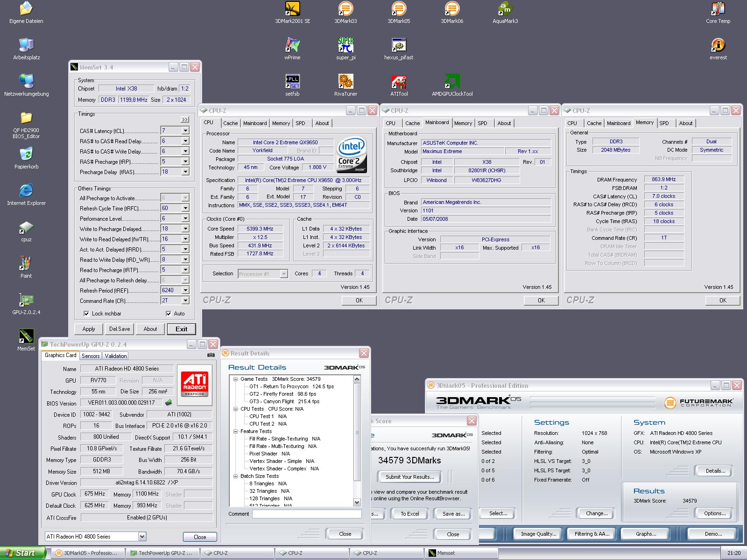The image size is (747, 560).
Task: Open the Command Rate (CR) dropdown in MemSet
Action: pos(185,301)
